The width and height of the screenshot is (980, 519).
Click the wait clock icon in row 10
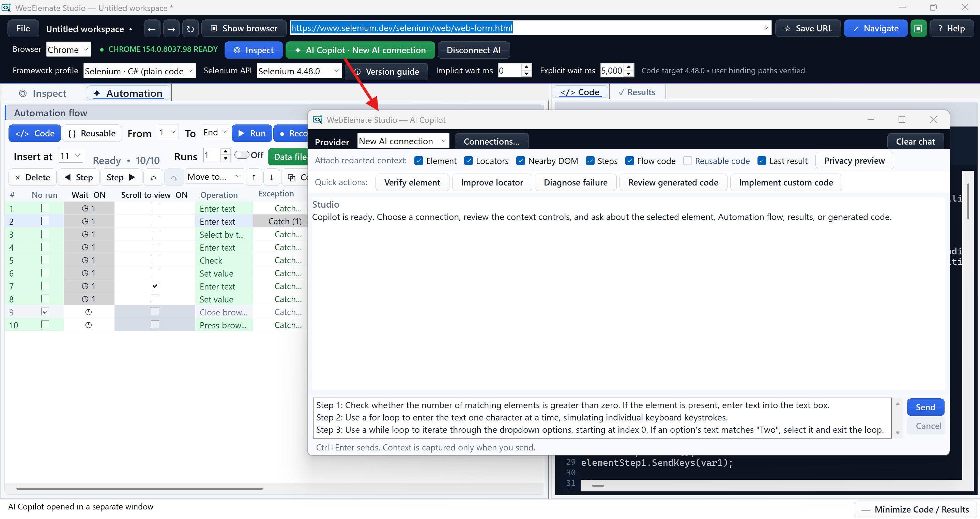89,325
